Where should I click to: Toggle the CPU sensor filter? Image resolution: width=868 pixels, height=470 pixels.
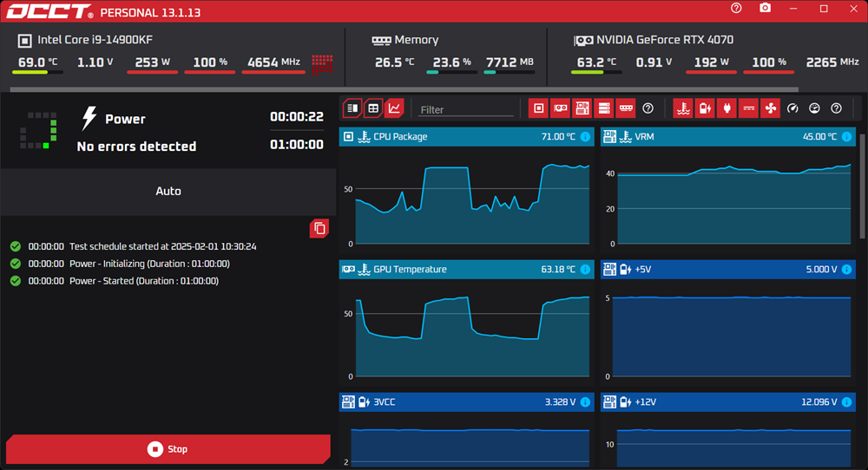click(538, 108)
